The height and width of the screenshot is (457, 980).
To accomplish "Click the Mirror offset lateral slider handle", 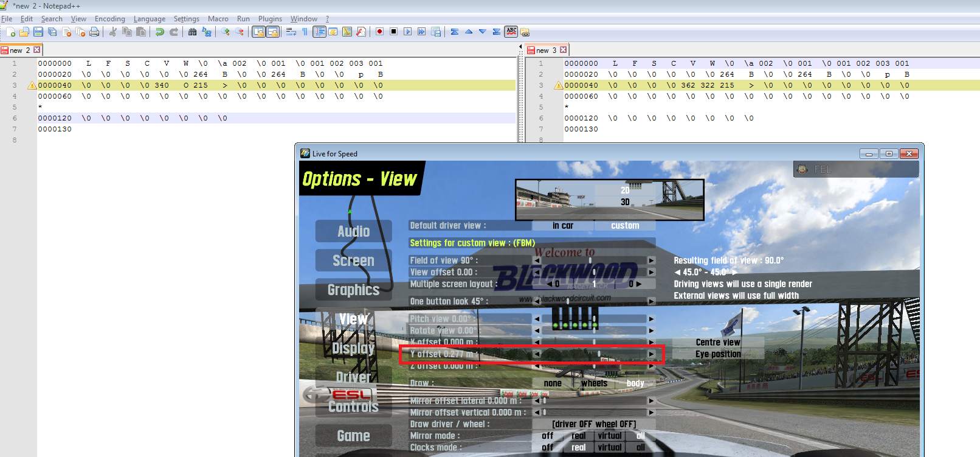I will pyautogui.click(x=544, y=401).
